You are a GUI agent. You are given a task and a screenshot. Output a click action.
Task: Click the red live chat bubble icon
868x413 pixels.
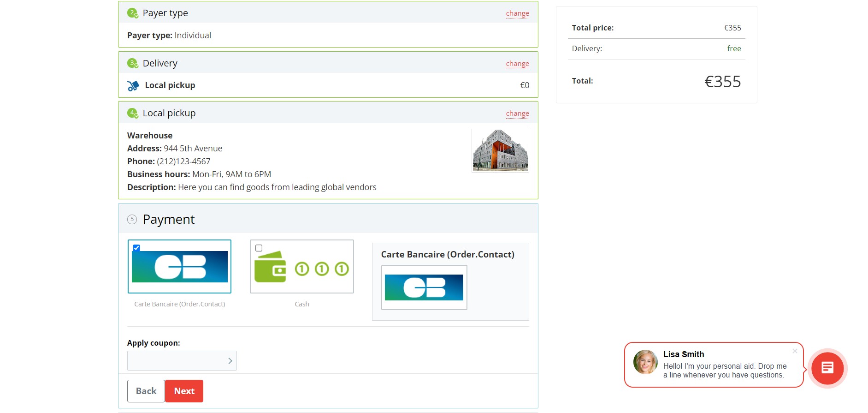pos(827,368)
